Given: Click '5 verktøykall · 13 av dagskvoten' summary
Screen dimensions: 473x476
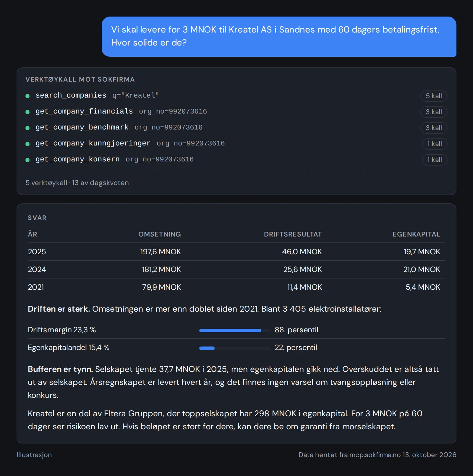Looking at the screenshot, I should click(77, 183).
